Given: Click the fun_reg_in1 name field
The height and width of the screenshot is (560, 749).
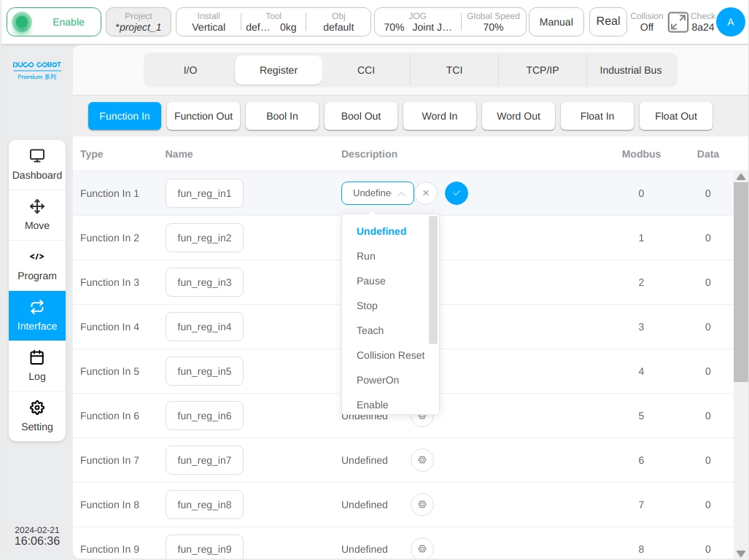Looking at the screenshot, I should (204, 193).
